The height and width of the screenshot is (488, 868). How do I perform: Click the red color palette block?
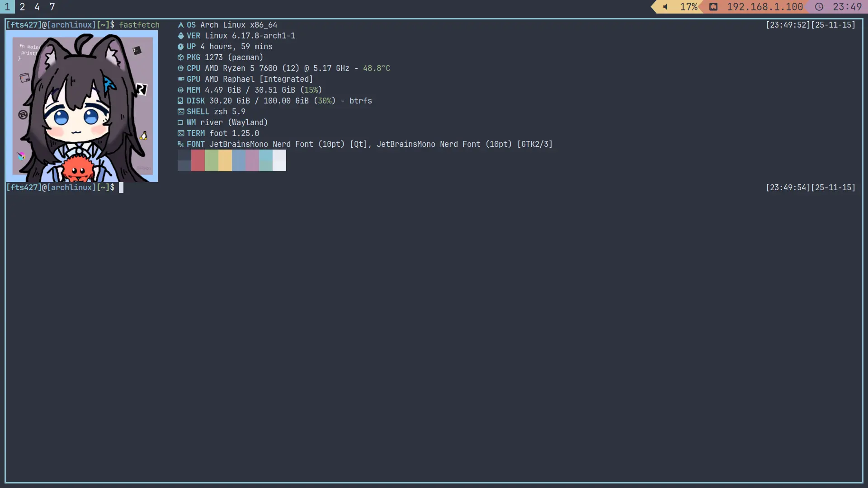click(198, 160)
